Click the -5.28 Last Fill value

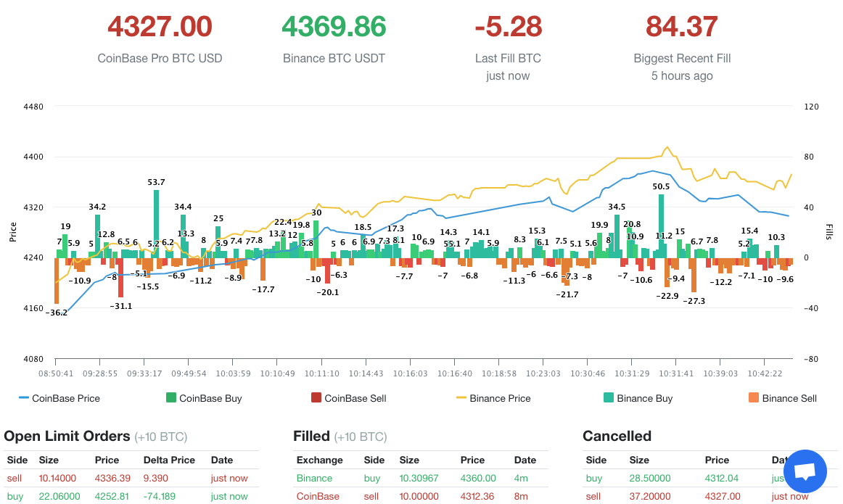pos(508,26)
